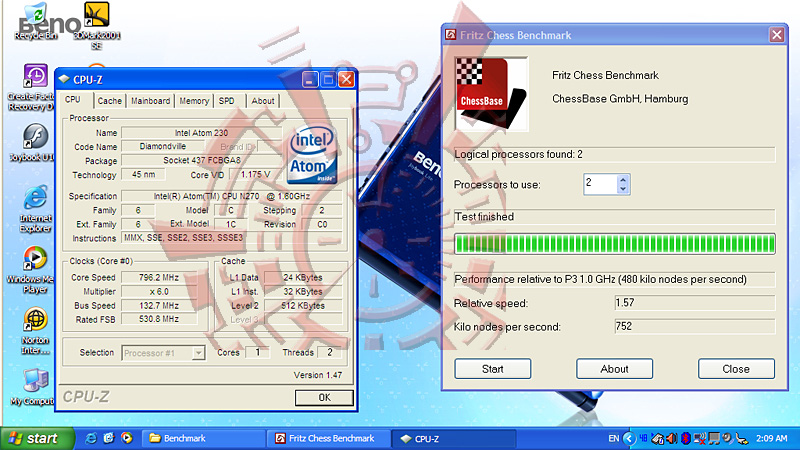Open Outlook Express Quick Launch icon
Image resolution: width=800 pixels, height=450 pixels.
(x=109, y=438)
